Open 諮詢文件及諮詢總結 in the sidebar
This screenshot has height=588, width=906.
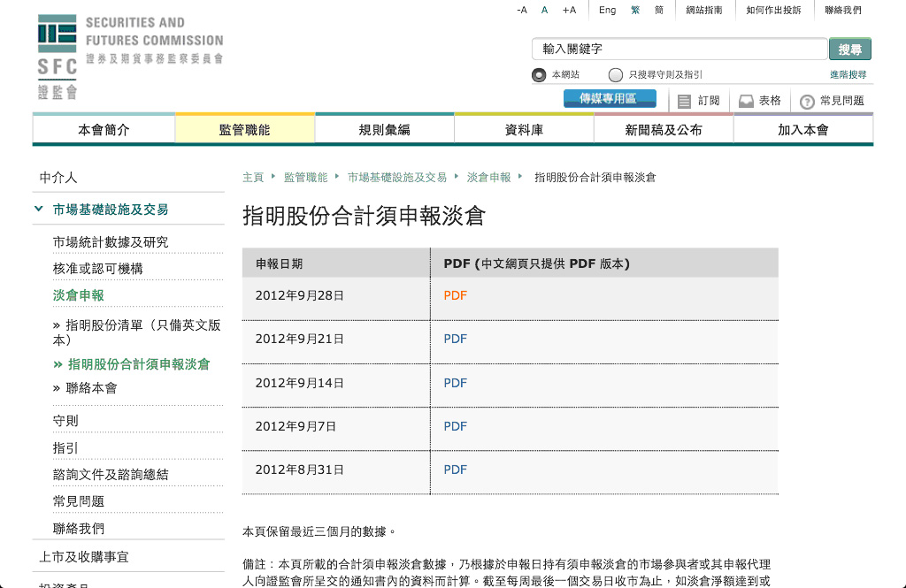[x=111, y=475]
